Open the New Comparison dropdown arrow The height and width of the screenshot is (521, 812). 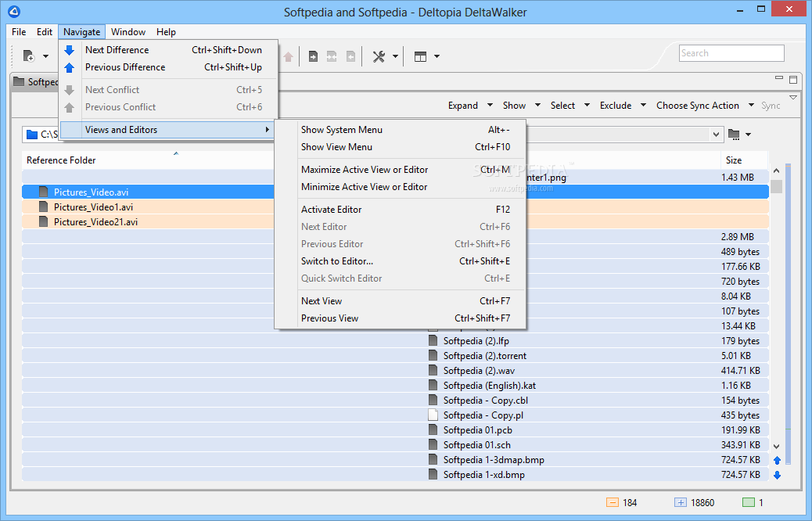click(45, 56)
